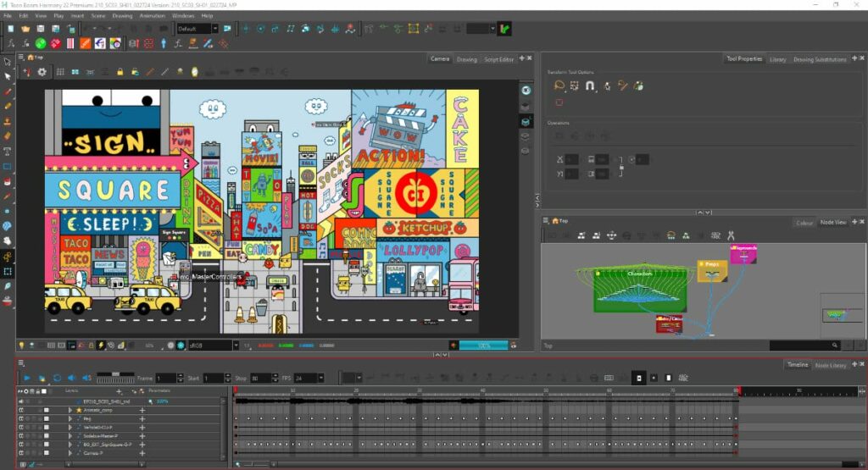Toggle enable for Camera-P layer in timeline
This screenshot has width=868, height=470.
(x=21, y=453)
